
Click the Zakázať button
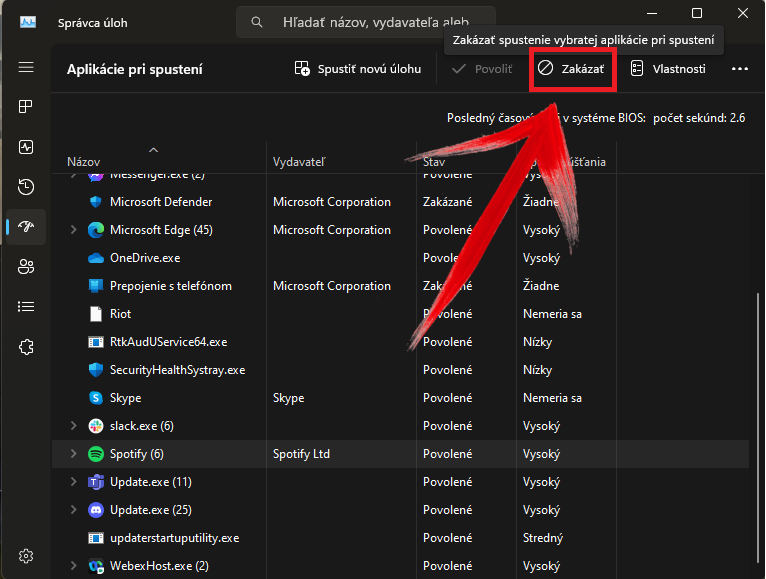(571, 69)
